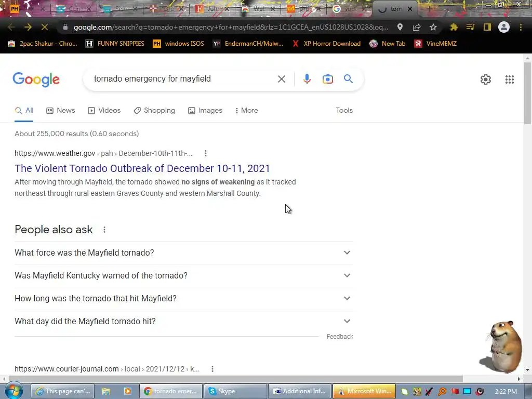532x399 pixels.
Task: Open Tools filter options
Action: [x=344, y=111]
